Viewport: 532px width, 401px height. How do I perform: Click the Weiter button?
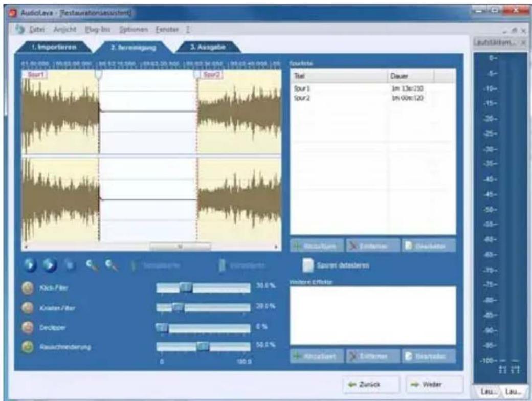(x=434, y=384)
